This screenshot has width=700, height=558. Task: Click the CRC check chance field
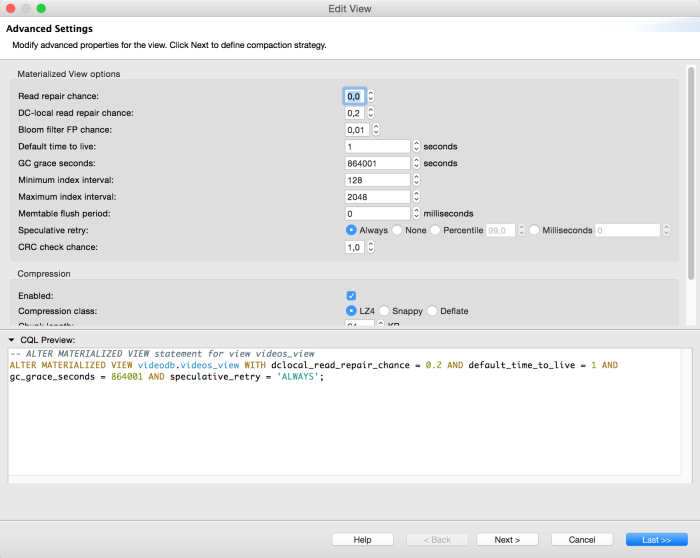(x=354, y=247)
